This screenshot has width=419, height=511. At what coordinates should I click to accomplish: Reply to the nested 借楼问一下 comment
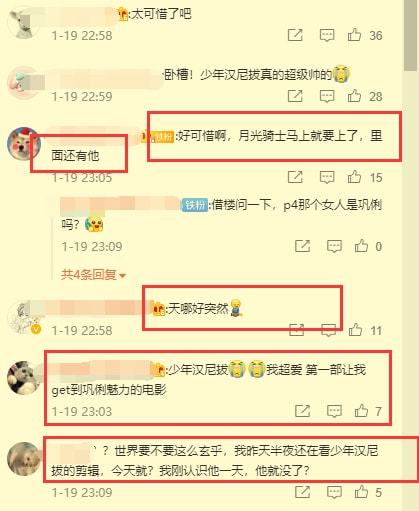pos(334,246)
